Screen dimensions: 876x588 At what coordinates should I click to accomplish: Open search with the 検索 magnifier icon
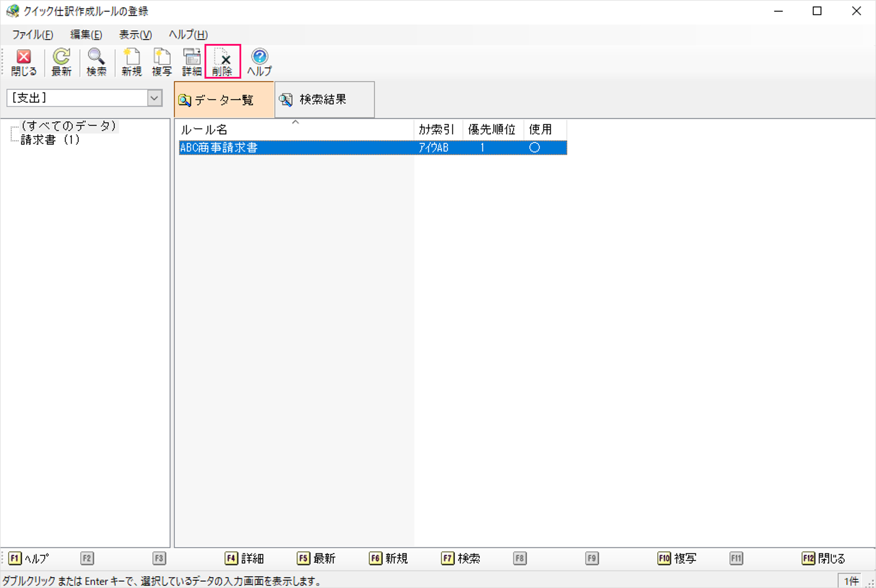[x=96, y=62]
